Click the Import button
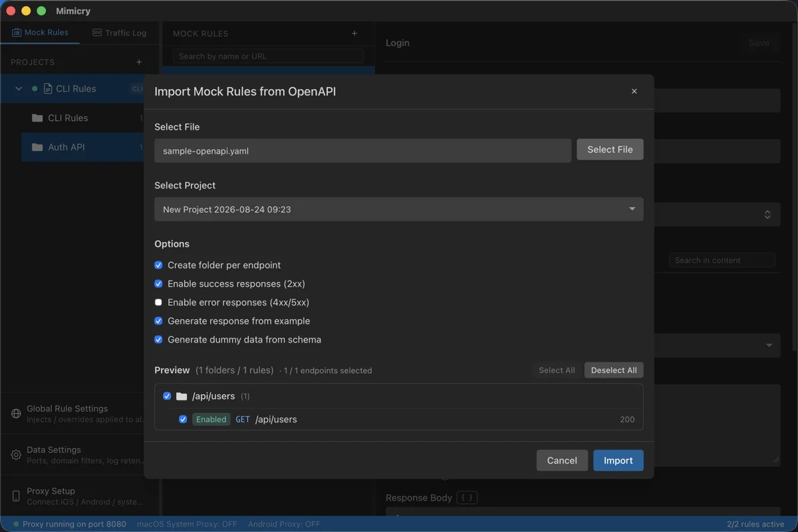 618,460
